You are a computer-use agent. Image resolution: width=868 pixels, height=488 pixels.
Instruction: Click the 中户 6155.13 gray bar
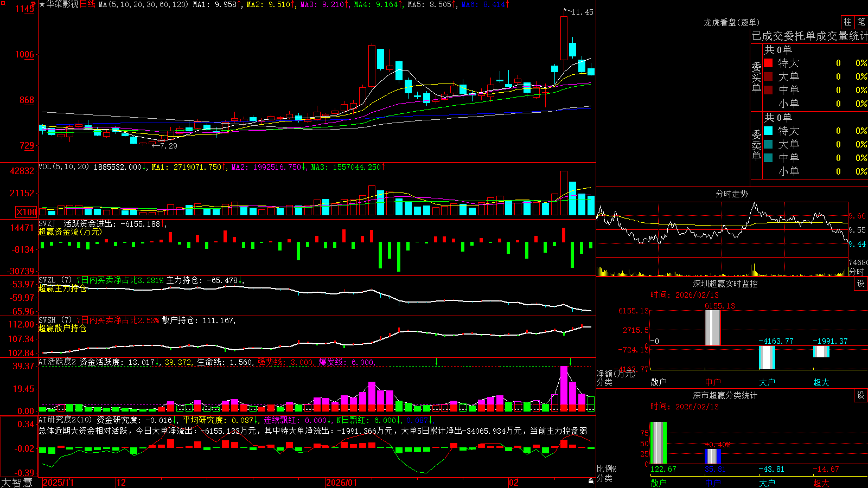click(713, 328)
